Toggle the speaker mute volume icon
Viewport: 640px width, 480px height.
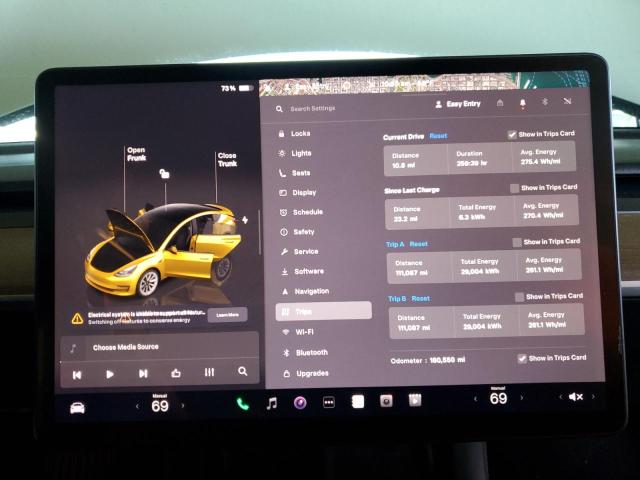pos(576,397)
